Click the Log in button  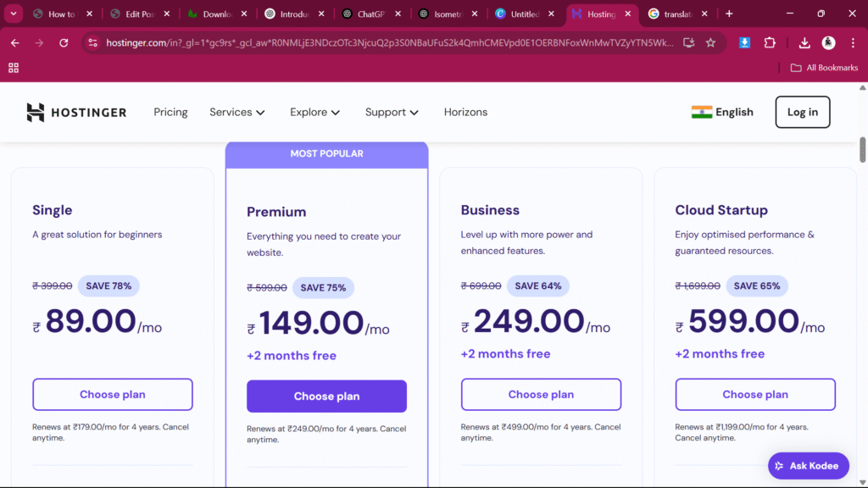[802, 112]
